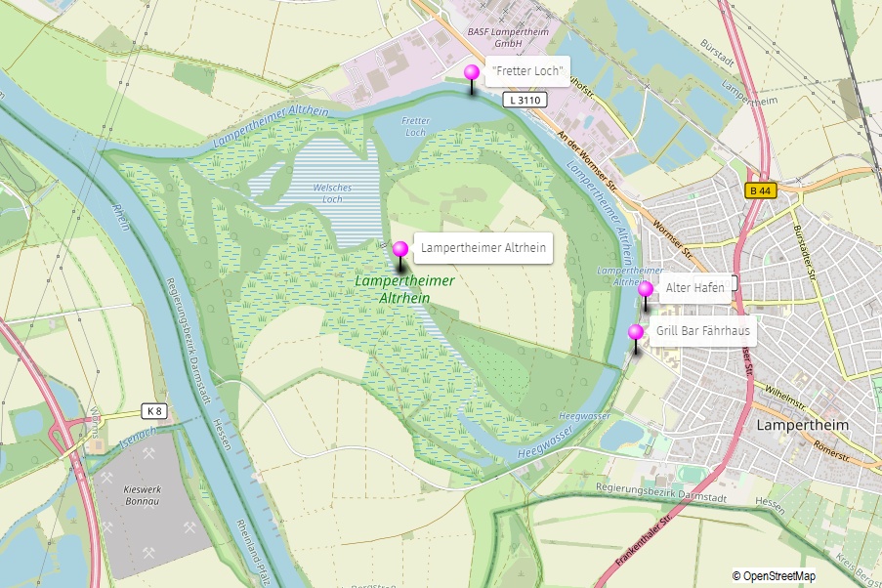Image resolution: width=882 pixels, height=588 pixels.
Task: Click the Welsches Loch lake label
Action: (332, 193)
